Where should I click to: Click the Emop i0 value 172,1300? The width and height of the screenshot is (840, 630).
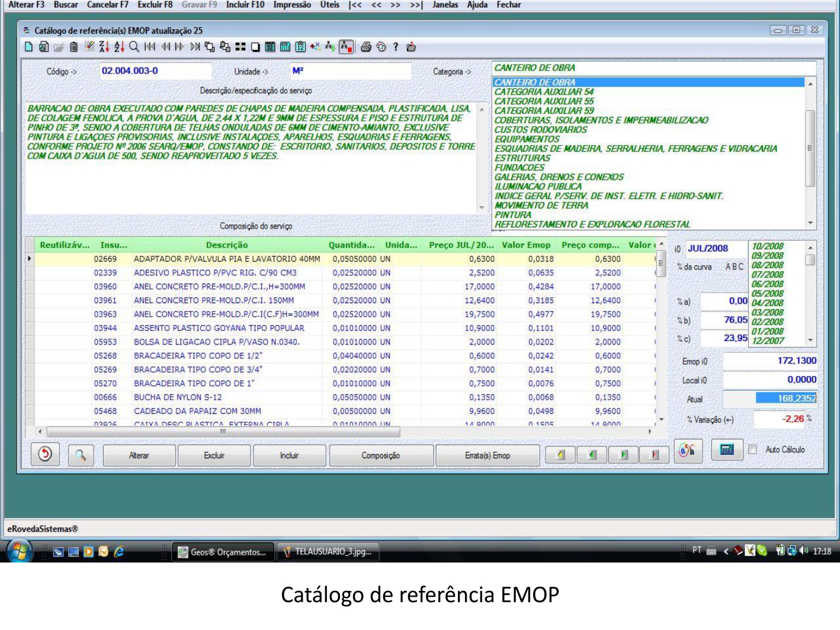click(770, 361)
